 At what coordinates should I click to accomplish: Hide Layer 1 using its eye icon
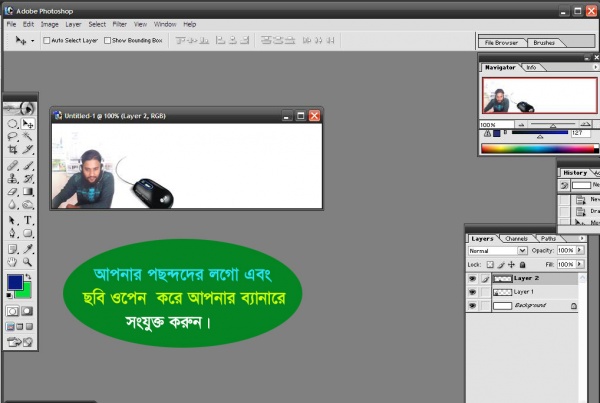click(x=472, y=291)
